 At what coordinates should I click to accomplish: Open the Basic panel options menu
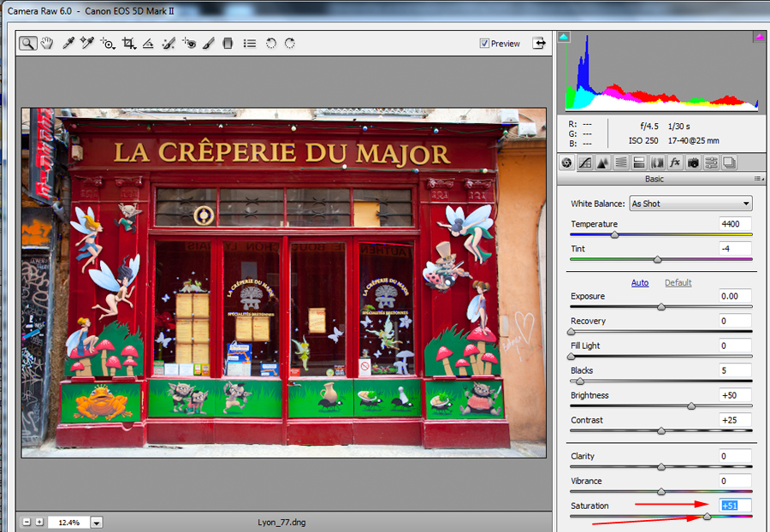[x=759, y=179]
